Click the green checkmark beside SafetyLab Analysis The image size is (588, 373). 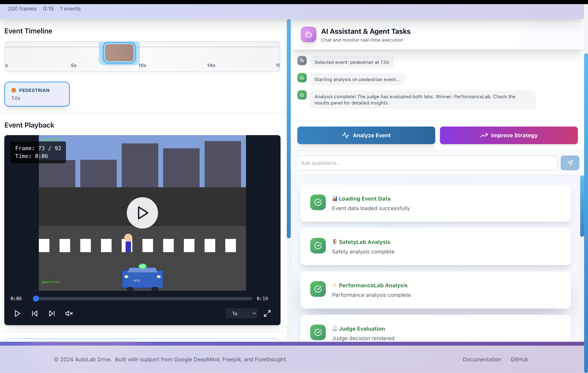(318, 246)
